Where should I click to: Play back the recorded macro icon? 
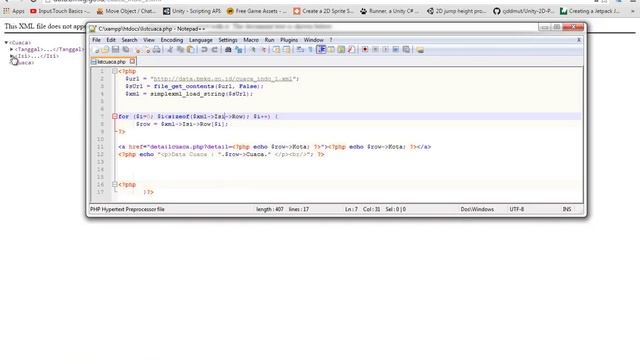pos(385,50)
